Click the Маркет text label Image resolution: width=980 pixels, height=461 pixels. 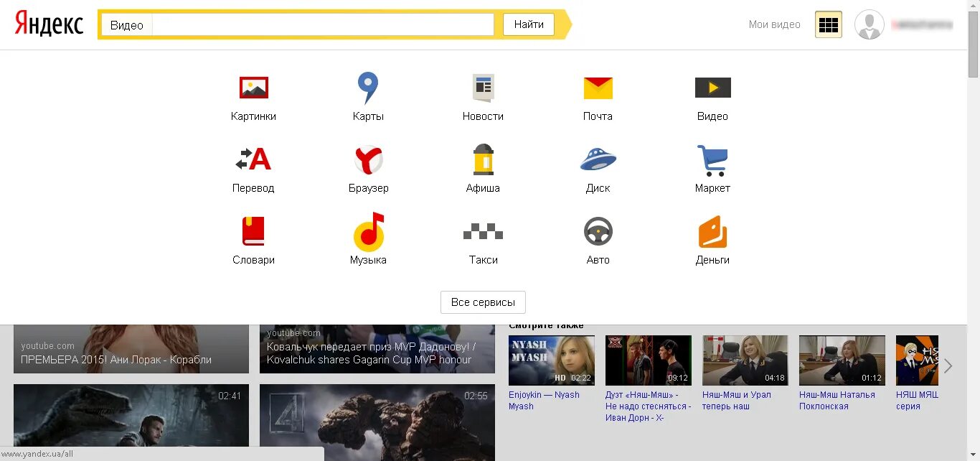click(x=712, y=188)
